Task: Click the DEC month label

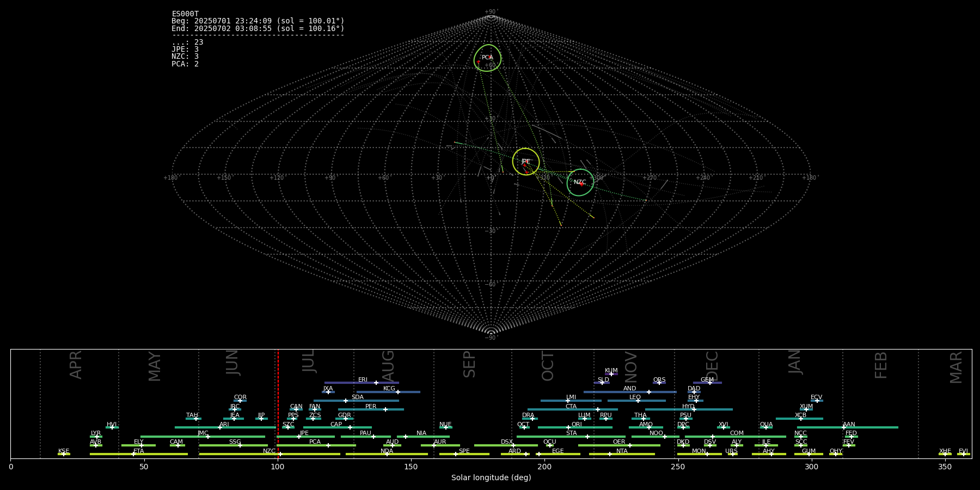Action: 712,365
